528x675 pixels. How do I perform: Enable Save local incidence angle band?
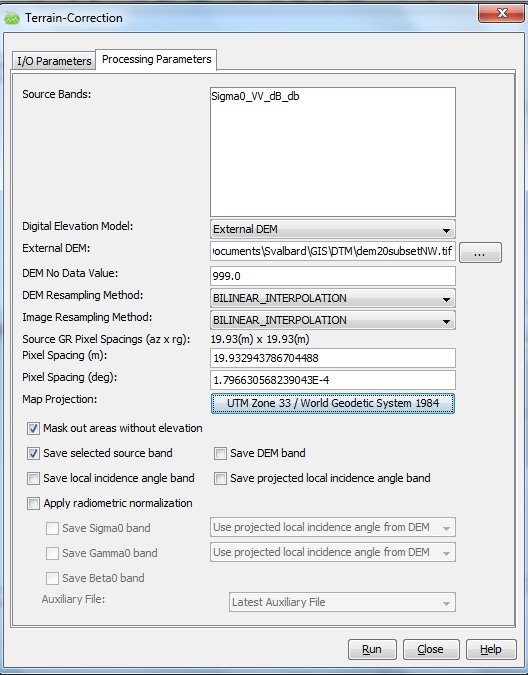coord(33,478)
